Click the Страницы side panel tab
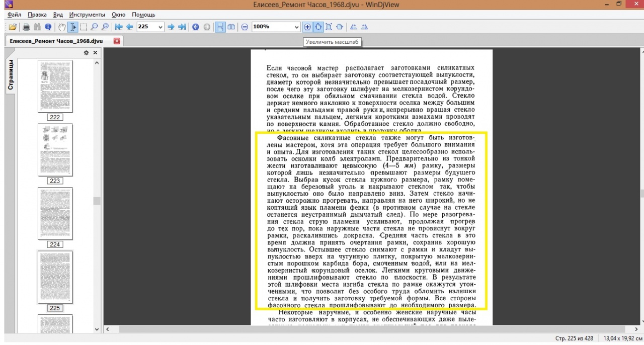644x345 pixels. click(11, 75)
